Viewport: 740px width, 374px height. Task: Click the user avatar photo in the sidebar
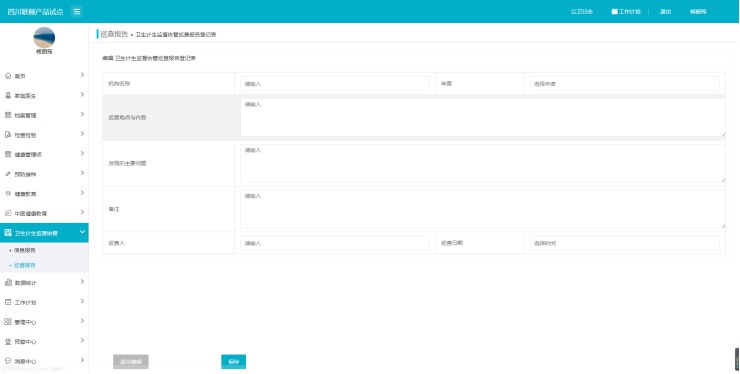point(44,38)
